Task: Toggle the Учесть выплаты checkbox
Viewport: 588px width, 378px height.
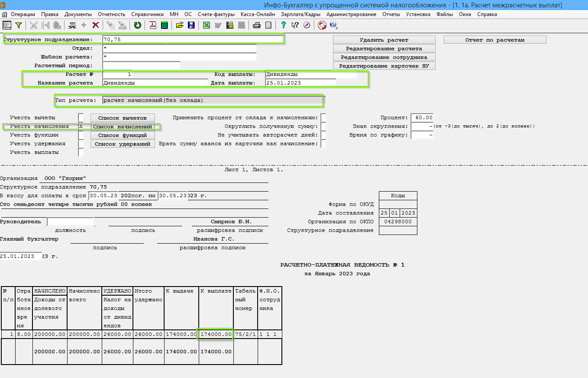Action: tap(81, 152)
